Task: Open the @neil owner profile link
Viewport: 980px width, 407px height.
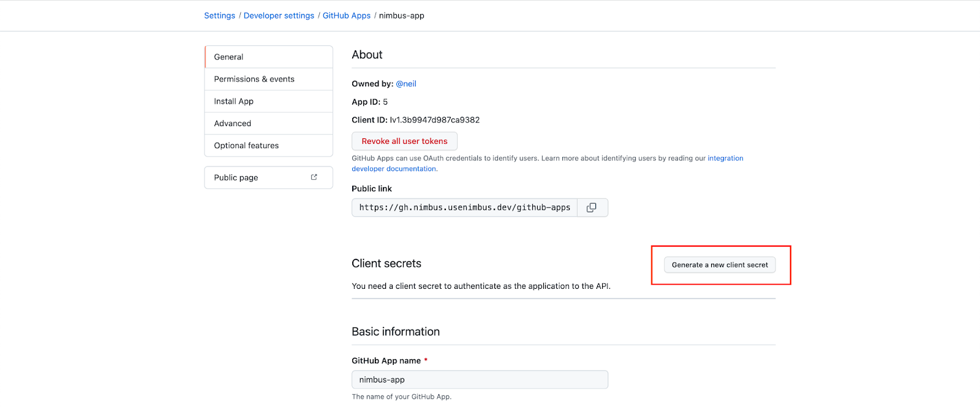Action: (x=406, y=84)
